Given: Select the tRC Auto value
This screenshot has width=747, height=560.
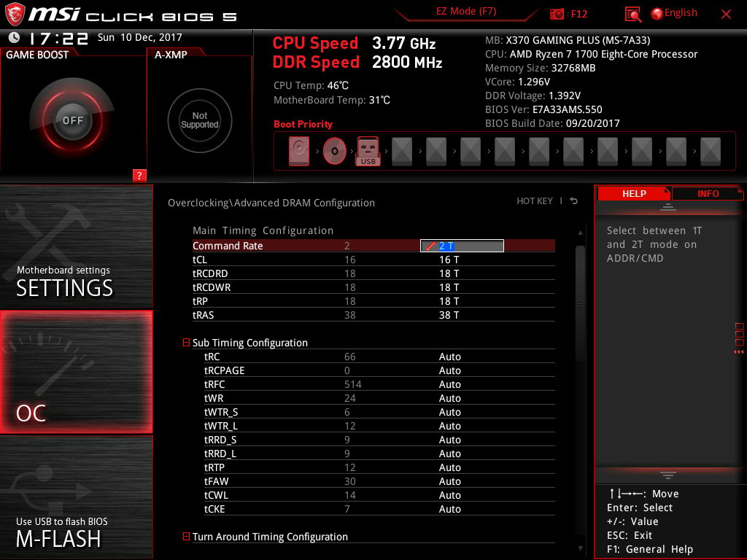Looking at the screenshot, I should (449, 357).
